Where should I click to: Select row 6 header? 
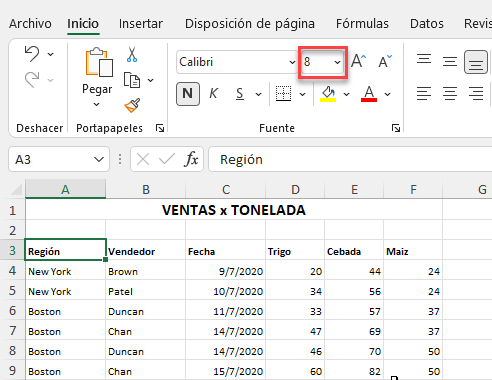coord(12,311)
